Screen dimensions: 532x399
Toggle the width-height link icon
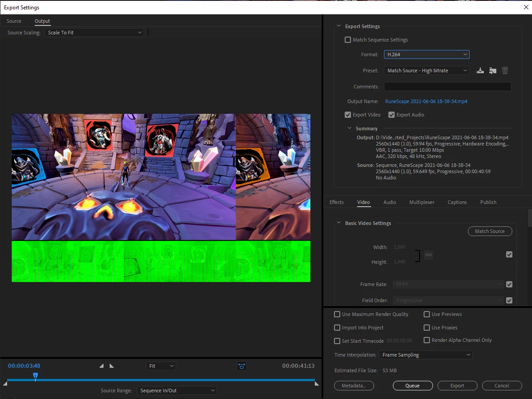click(x=429, y=255)
